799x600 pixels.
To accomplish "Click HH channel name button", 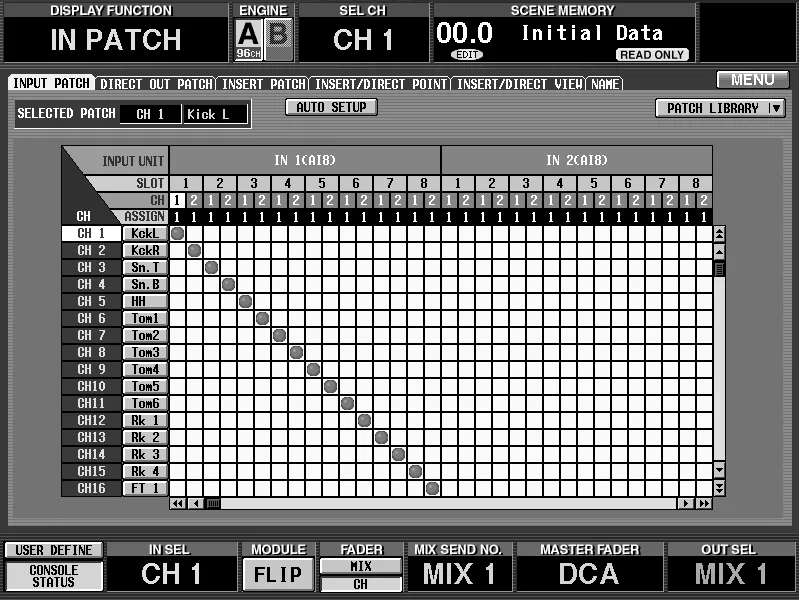I will point(145,301).
